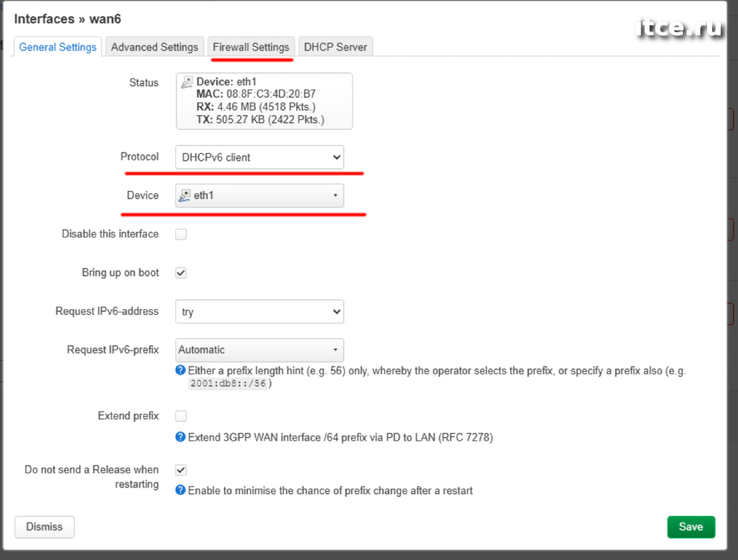The width and height of the screenshot is (738, 560).
Task: Uncheck Bring up on boot
Action: point(181,273)
